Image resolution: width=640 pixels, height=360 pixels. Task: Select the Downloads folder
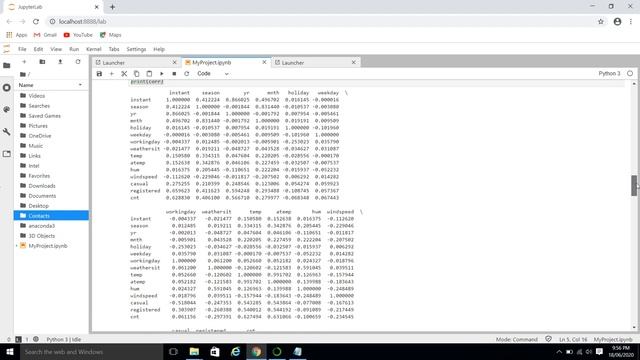tap(51, 186)
